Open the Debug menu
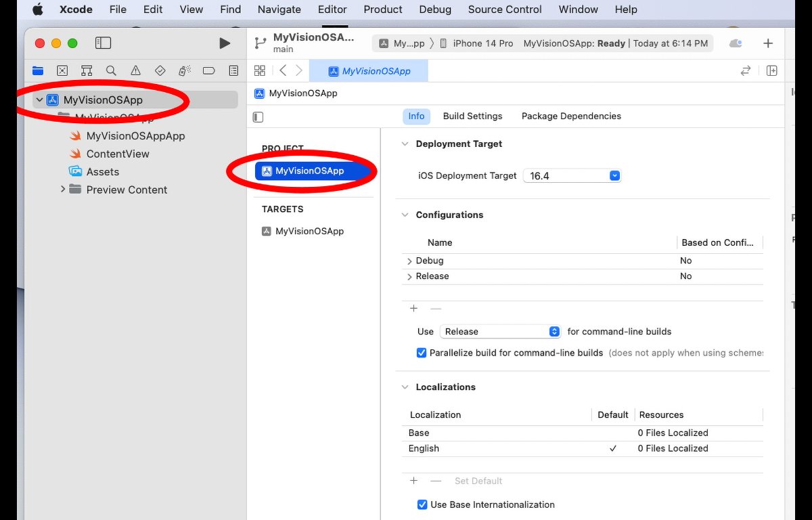 (x=435, y=9)
